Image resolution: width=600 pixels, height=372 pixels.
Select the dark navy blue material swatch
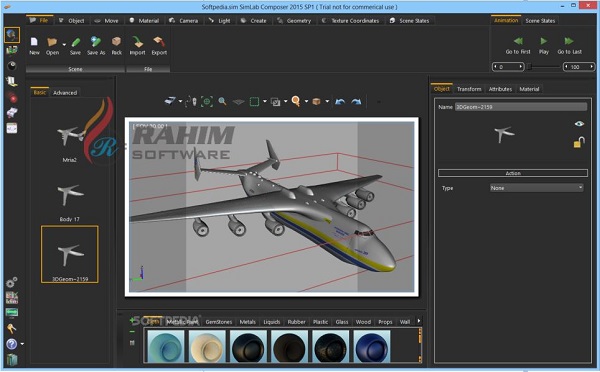click(372, 347)
